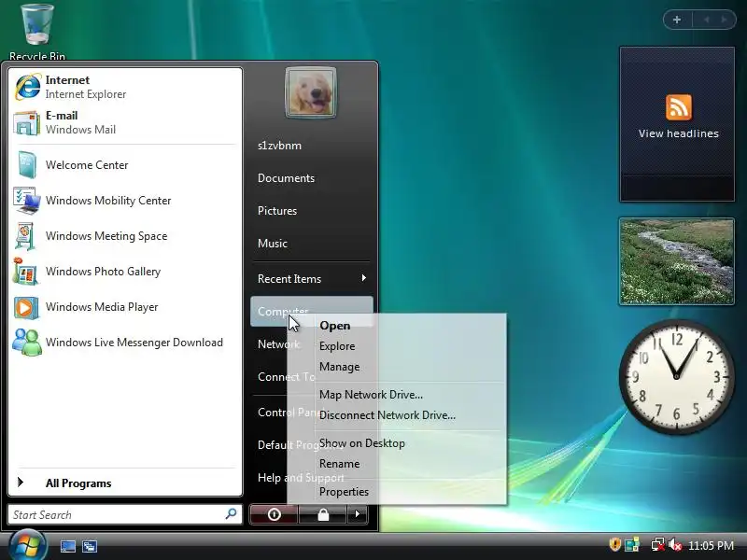This screenshot has width=747, height=560.
Task: Click the network status tray icon
Action: (658, 545)
